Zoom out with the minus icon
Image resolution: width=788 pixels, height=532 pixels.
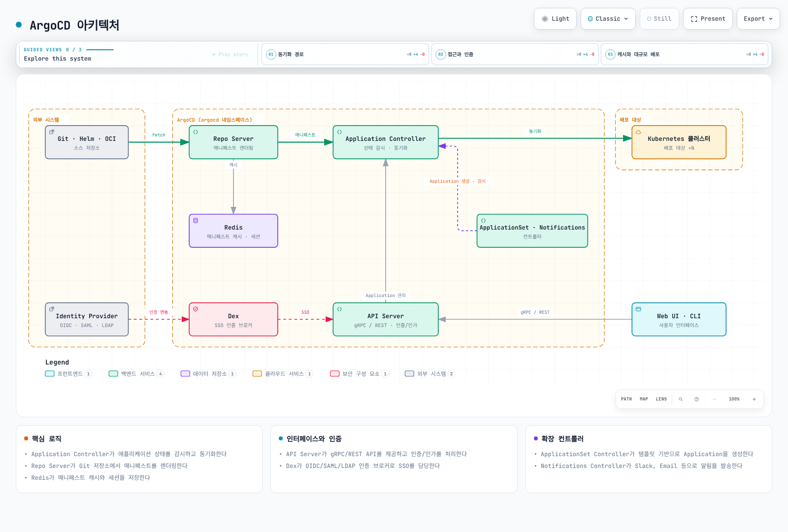point(714,399)
